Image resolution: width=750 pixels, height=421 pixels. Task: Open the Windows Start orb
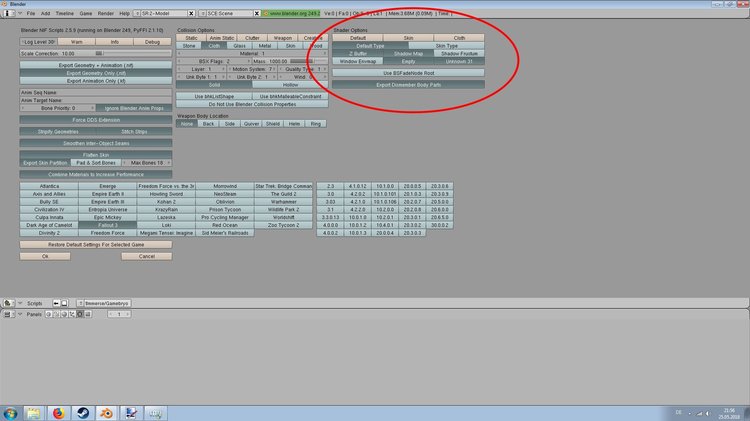click(x=11, y=413)
